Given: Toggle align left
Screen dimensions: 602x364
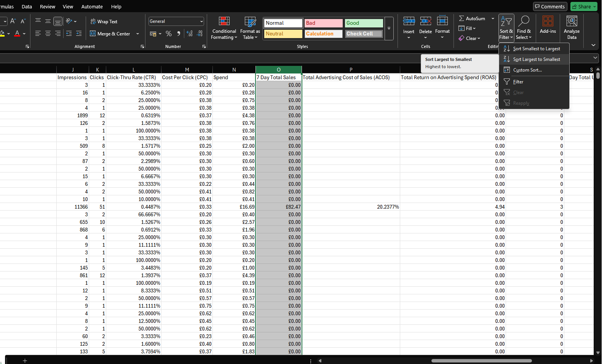Looking at the screenshot, I should click(x=38, y=34).
